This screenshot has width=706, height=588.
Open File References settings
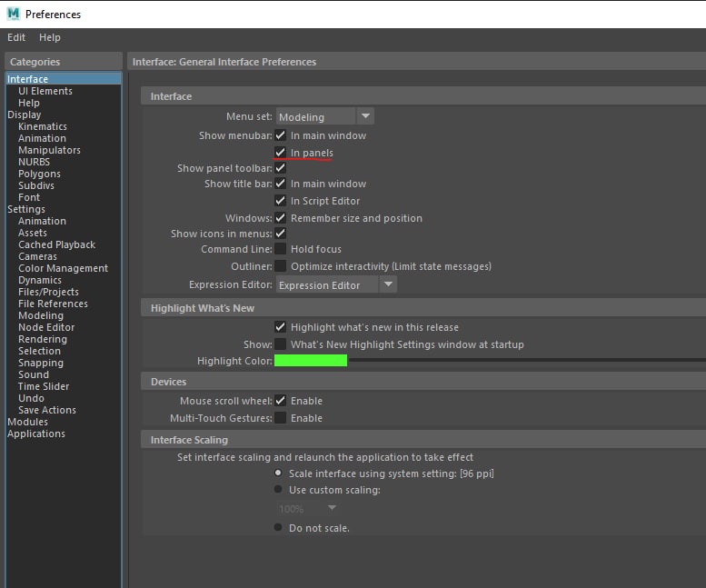tap(53, 304)
